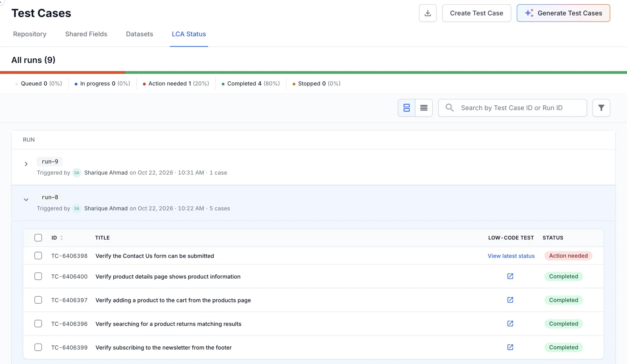Check the box for TC-6406400
Screen dimensions: 627x364
[x=38, y=276]
